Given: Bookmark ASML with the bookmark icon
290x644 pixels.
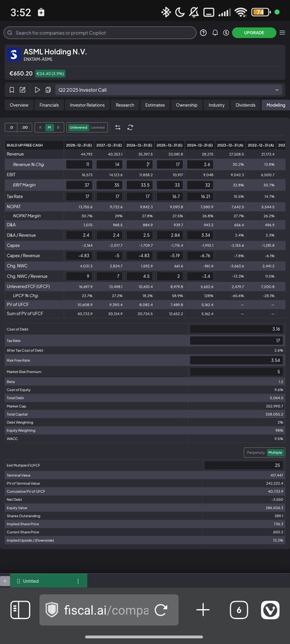Looking at the screenshot, I should [12, 89].
